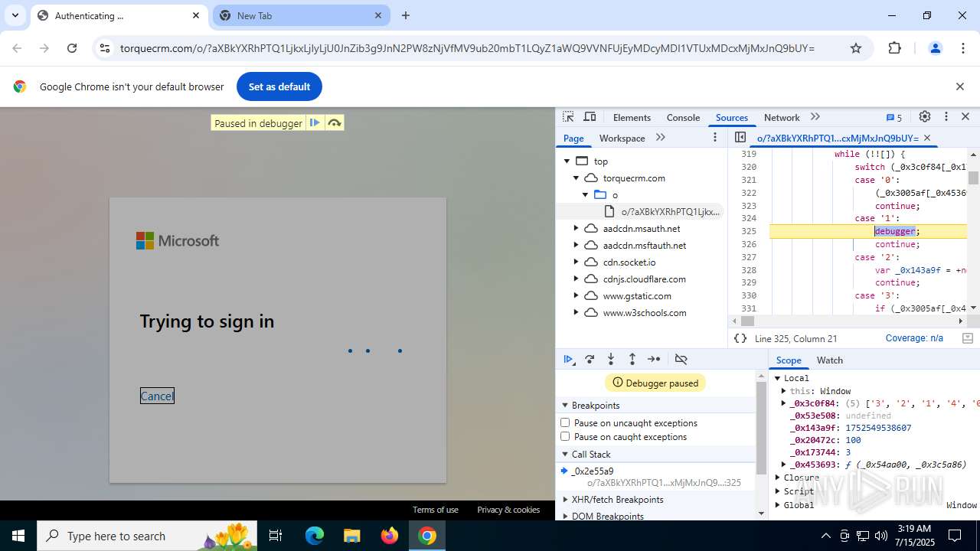Image resolution: width=980 pixels, height=551 pixels.
Task: Select _0x2e55a9 call stack frame
Action: click(656, 477)
